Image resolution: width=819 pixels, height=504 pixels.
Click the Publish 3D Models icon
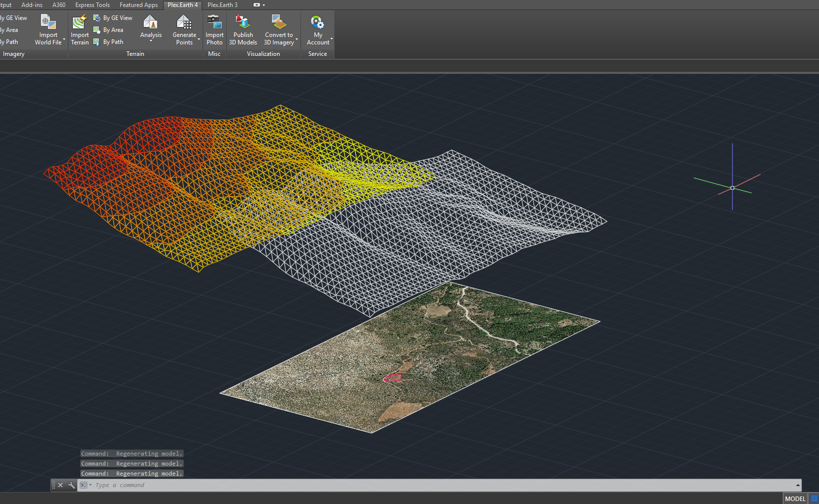[x=243, y=22]
